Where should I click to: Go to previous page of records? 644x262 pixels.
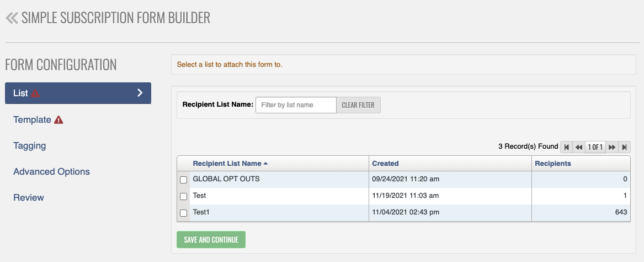click(579, 147)
